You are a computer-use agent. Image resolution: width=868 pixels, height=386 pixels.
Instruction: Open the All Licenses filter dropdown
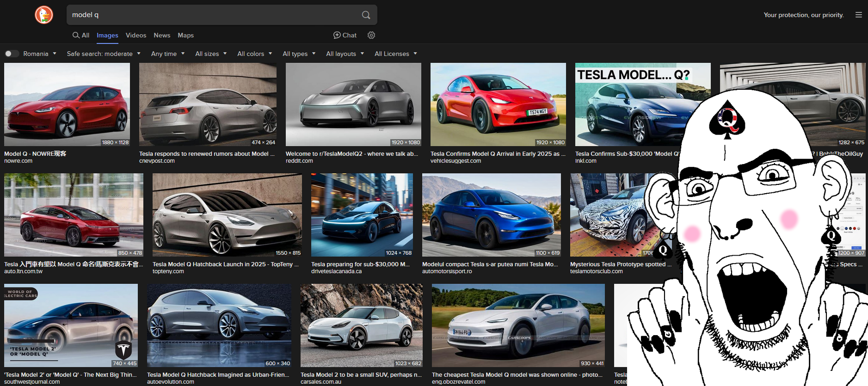click(396, 54)
